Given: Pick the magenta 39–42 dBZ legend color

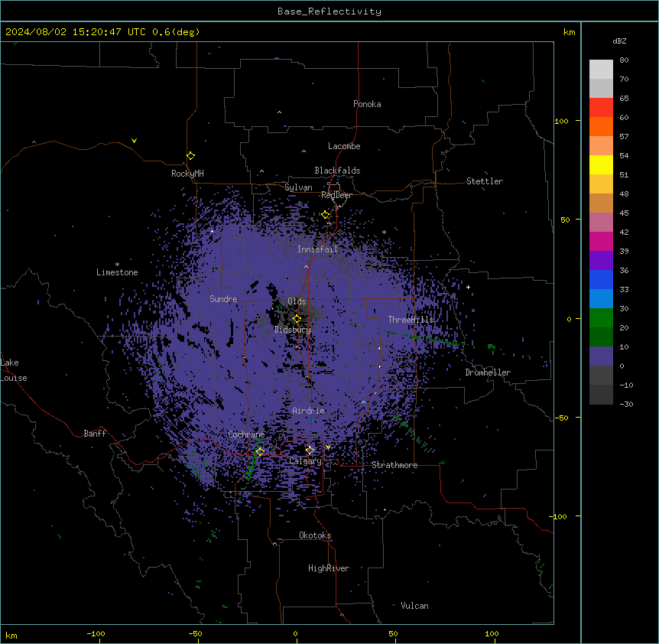Looking at the screenshot, I should 601,241.
